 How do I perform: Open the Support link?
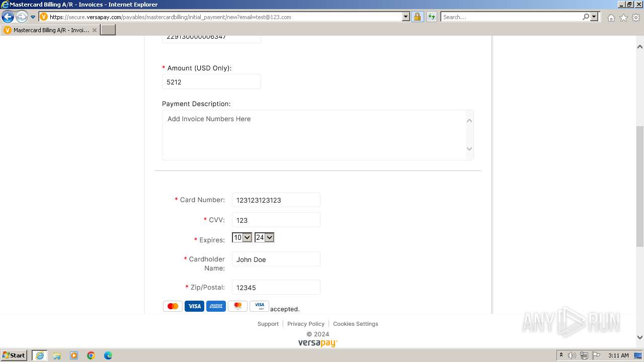268,324
